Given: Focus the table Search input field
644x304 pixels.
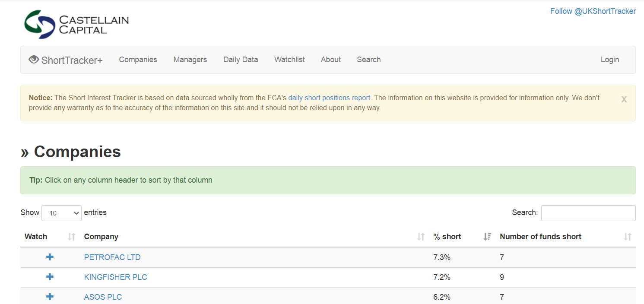Looking at the screenshot, I should tap(588, 213).
